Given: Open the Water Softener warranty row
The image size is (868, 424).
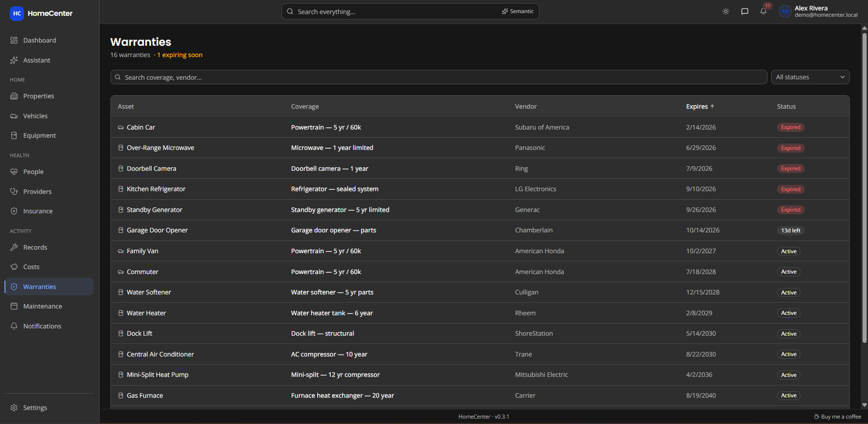Looking at the screenshot, I should (x=480, y=292).
